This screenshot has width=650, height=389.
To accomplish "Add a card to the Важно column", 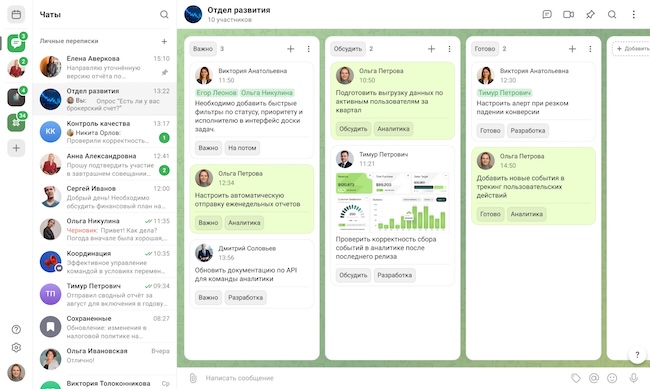I will click(291, 49).
